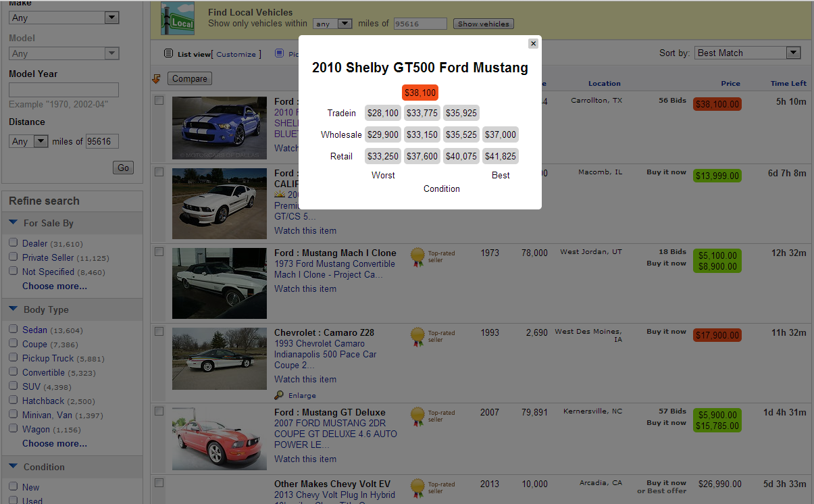Click Top-rated seller badge for Camaro Z28
The height and width of the screenshot is (504, 814).
[x=418, y=336]
